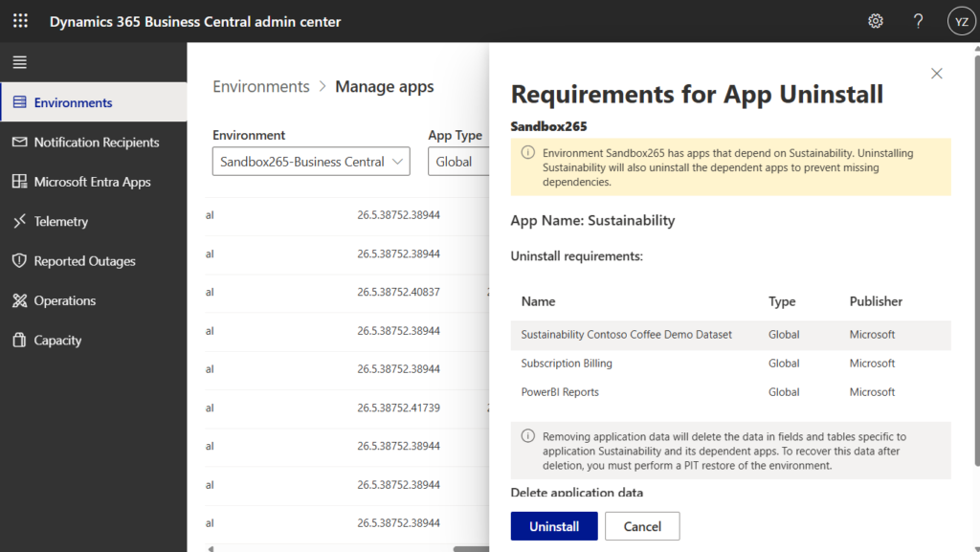Click the Reported Outages shield icon
Image resolution: width=980 pixels, height=552 pixels.
(19, 261)
